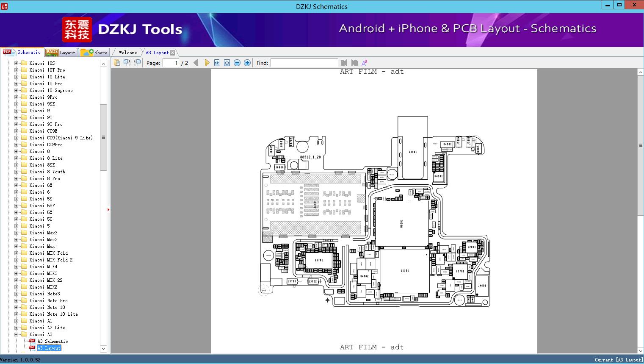Viewport: 644px width, 364px height.
Task: Expand the Xiaomi MIX Fold 2 folder
Action: [16, 260]
